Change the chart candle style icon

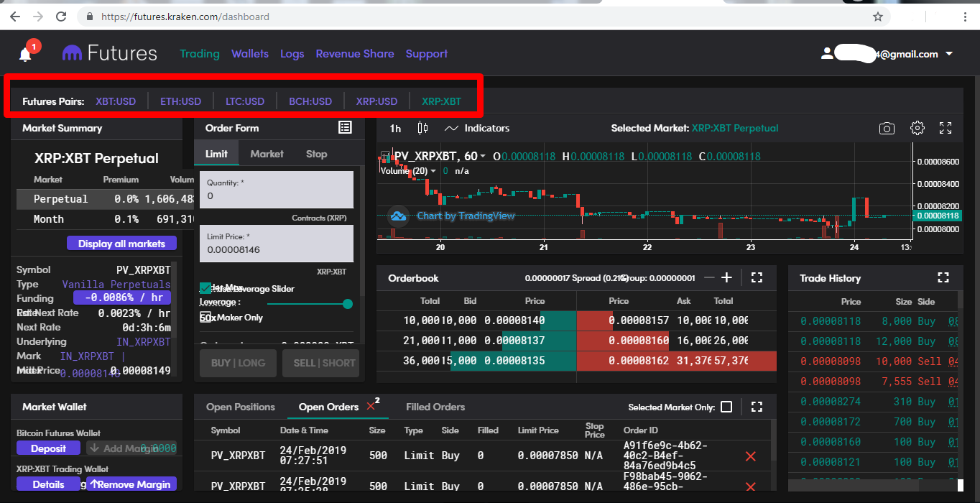click(422, 128)
